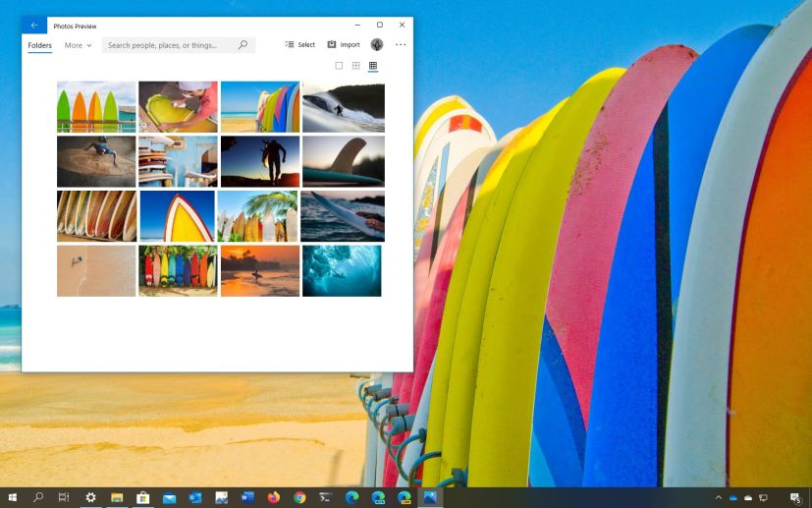Open aerial photo of surfer on sandy water
The image size is (812, 508).
pos(96,270)
